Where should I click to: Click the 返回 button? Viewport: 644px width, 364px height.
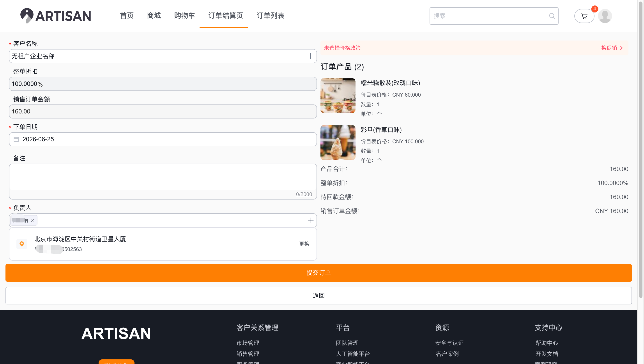318,295
